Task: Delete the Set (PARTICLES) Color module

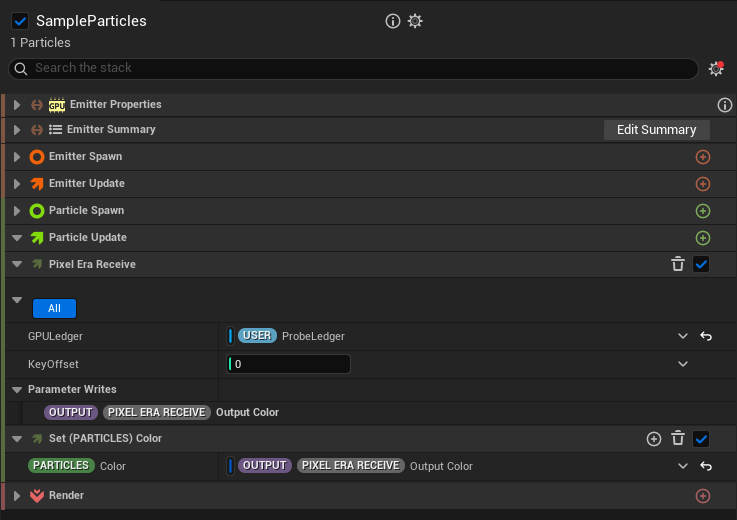Action: click(x=678, y=438)
